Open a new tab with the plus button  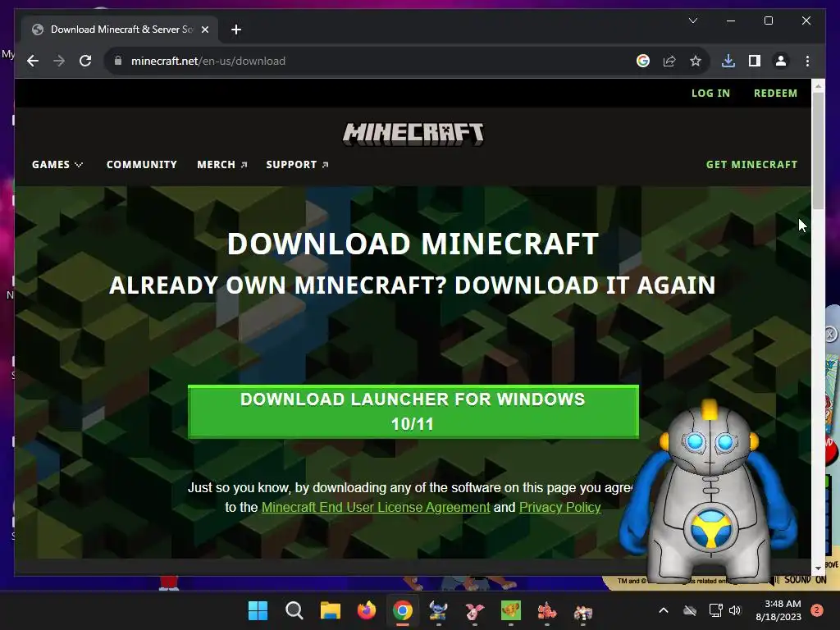(x=235, y=30)
